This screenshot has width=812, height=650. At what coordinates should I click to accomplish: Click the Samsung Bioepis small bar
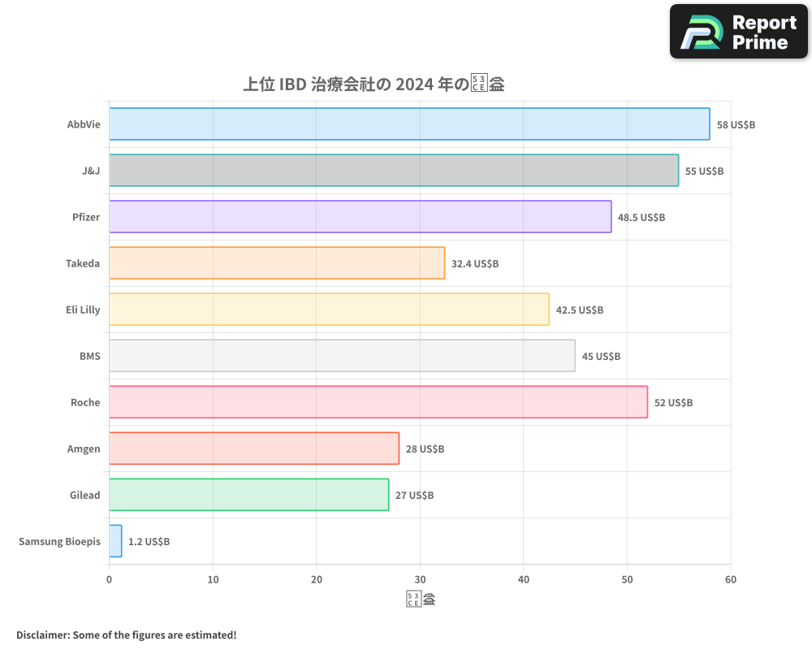click(x=114, y=541)
